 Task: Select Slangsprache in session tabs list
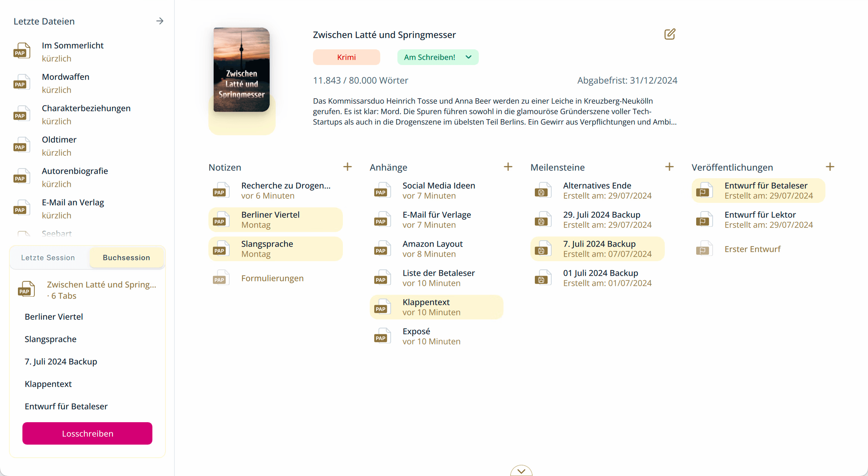[x=50, y=339]
